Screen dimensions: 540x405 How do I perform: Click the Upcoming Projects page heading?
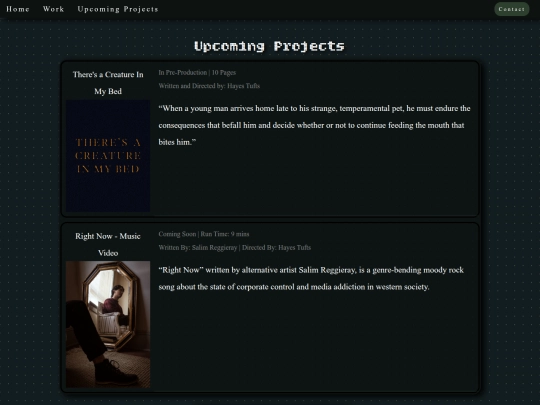(x=269, y=46)
